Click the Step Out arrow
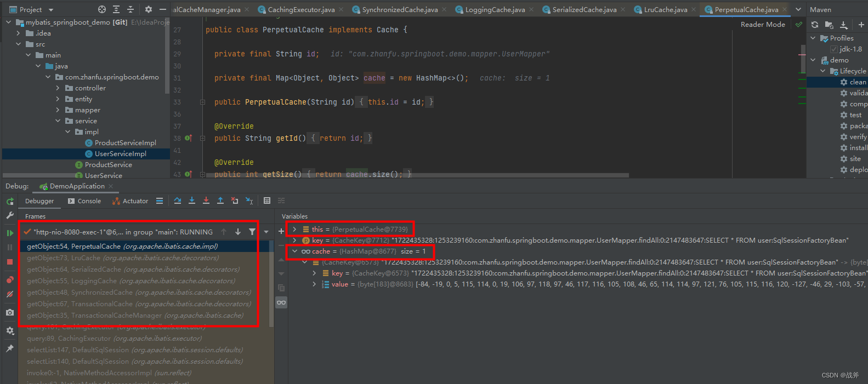This screenshot has height=384, width=868. 220,201
